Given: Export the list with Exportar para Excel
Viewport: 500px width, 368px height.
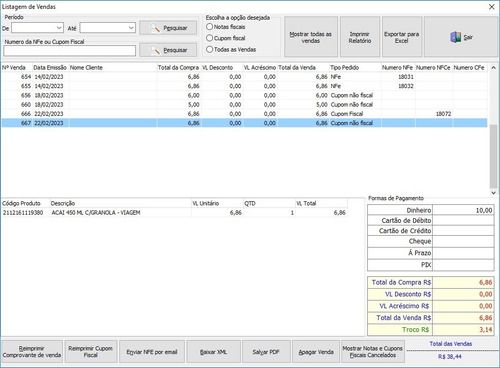Looking at the screenshot, I should [x=402, y=37].
